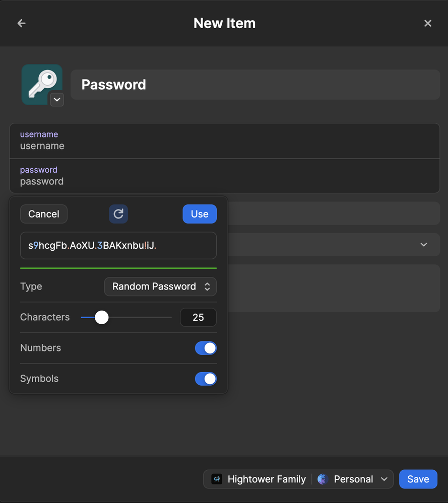Close the New Item dialog
This screenshot has height=503, width=448.
point(428,23)
